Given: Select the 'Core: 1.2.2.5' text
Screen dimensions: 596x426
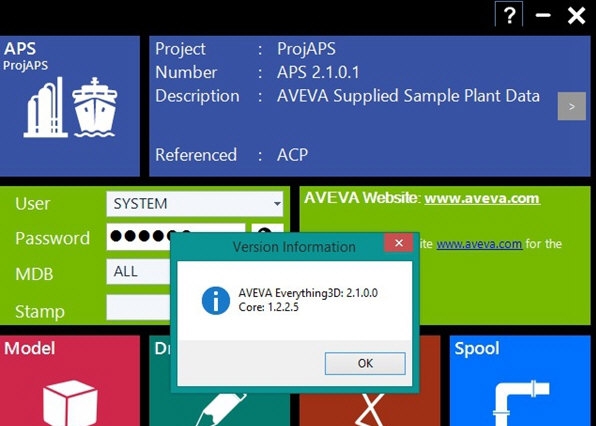Looking at the screenshot, I should coord(268,307).
